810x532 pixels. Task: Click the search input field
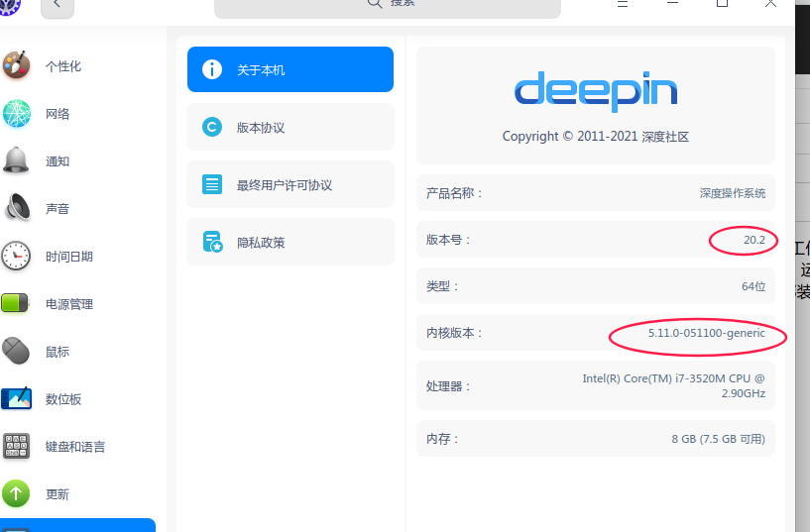click(388, 7)
